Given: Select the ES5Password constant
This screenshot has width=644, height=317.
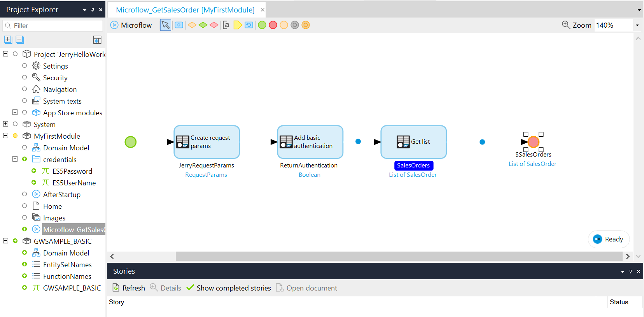Looking at the screenshot, I should pos(72,171).
